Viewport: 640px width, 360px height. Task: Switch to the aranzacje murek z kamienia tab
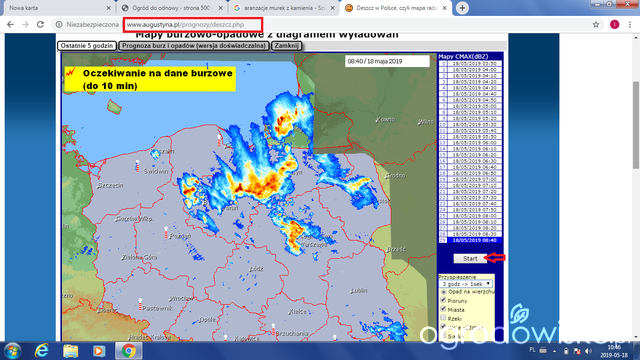(284, 8)
